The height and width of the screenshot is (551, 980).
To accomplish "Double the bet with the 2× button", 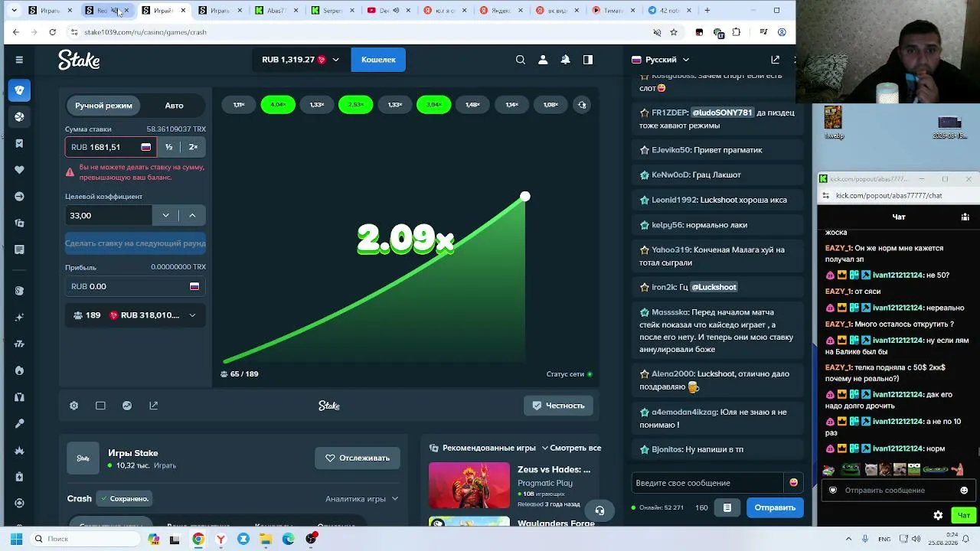I will (x=193, y=147).
